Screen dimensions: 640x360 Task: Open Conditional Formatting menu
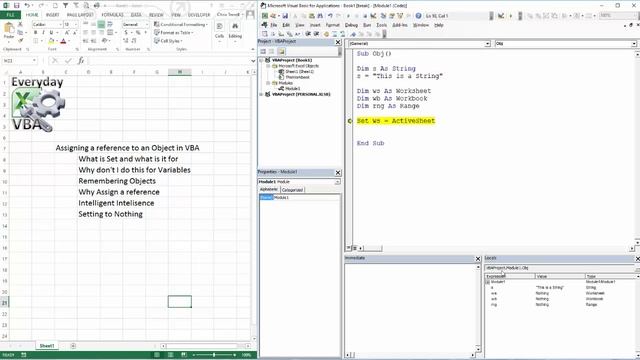181,24
